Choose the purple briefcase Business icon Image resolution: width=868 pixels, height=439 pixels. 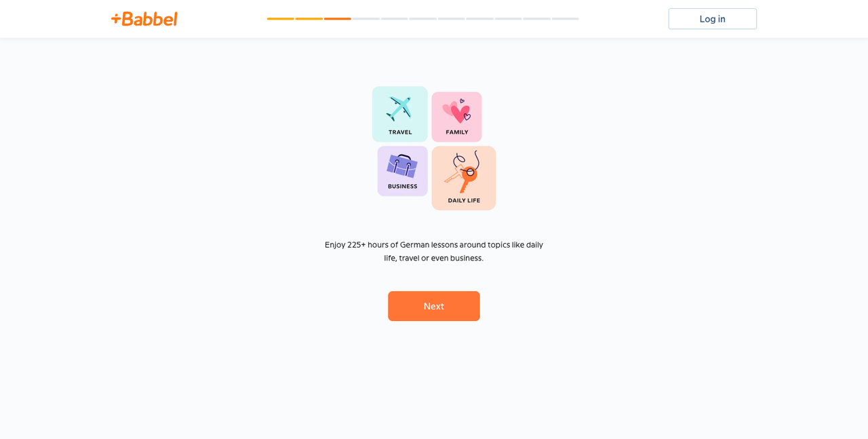[402, 166]
